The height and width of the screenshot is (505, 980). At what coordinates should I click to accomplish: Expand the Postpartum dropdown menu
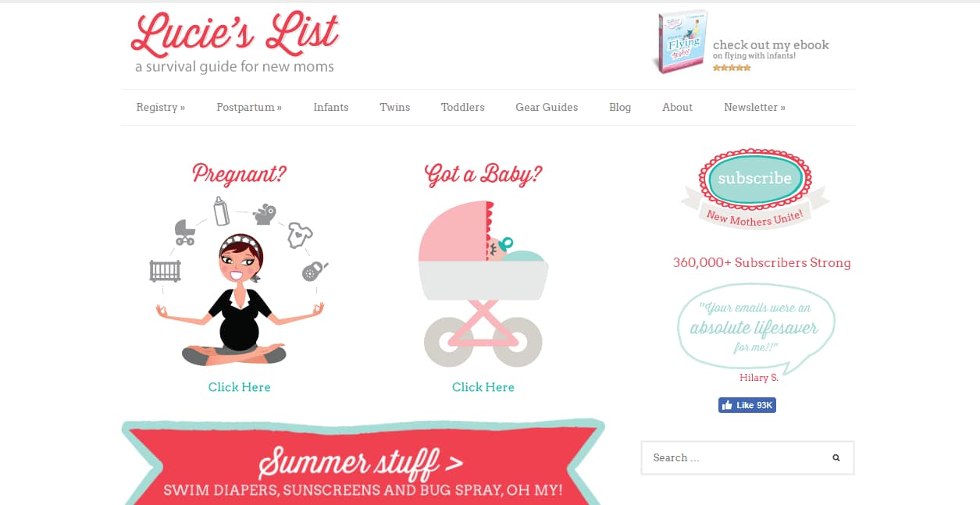249,108
